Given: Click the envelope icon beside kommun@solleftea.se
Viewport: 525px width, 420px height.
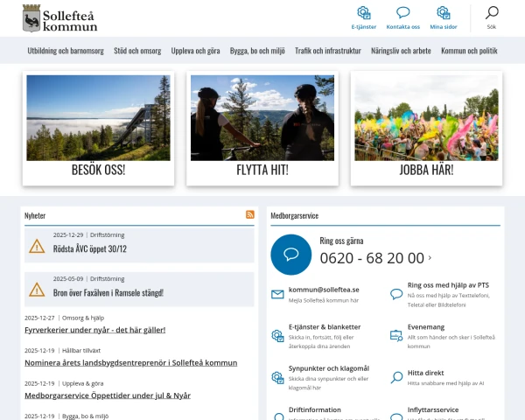Looking at the screenshot, I should pyautogui.click(x=277, y=295).
